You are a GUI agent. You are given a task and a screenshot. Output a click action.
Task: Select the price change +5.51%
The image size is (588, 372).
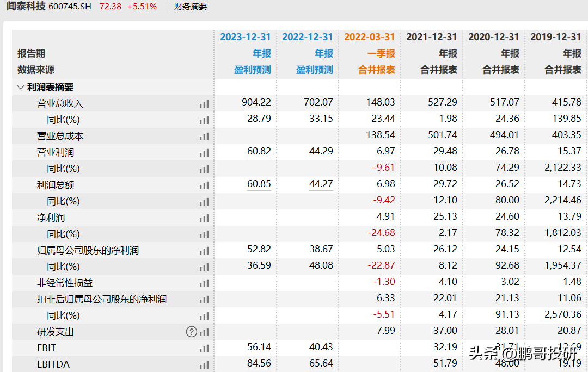point(142,7)
